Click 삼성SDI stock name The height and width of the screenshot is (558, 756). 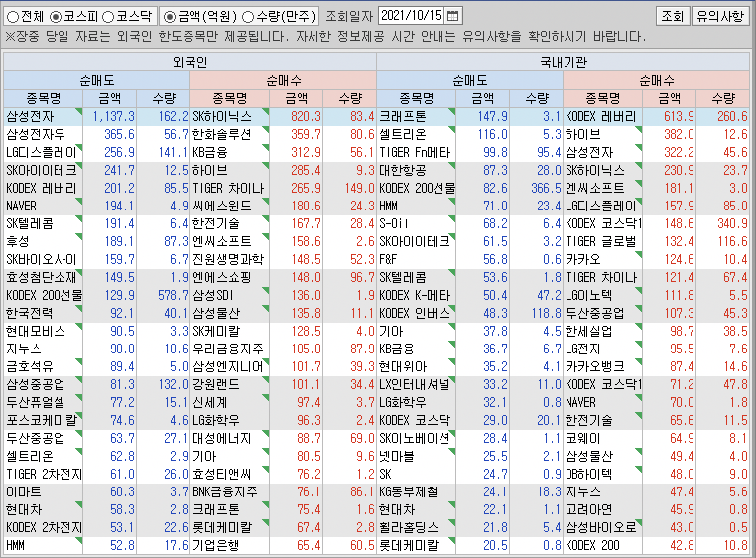(x=213, y=295)
